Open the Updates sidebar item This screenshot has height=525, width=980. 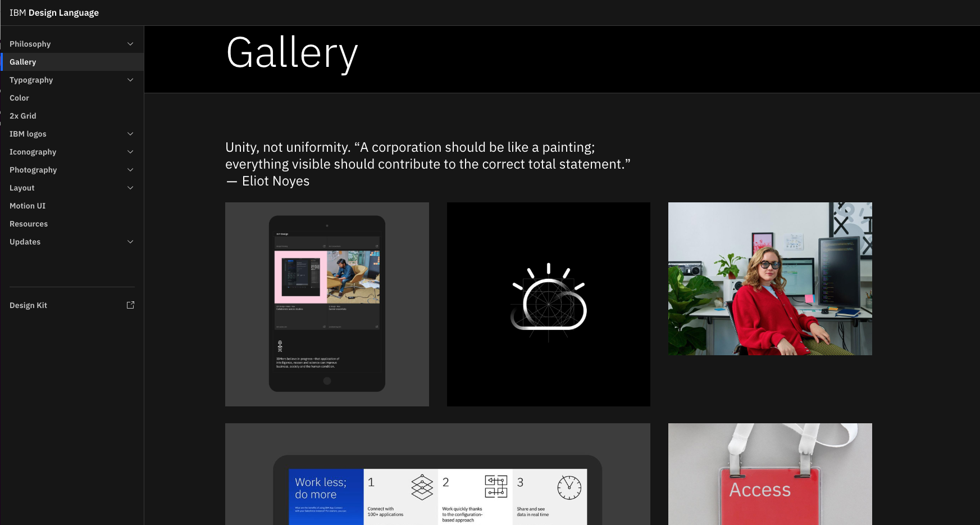(x=25, y=242)
